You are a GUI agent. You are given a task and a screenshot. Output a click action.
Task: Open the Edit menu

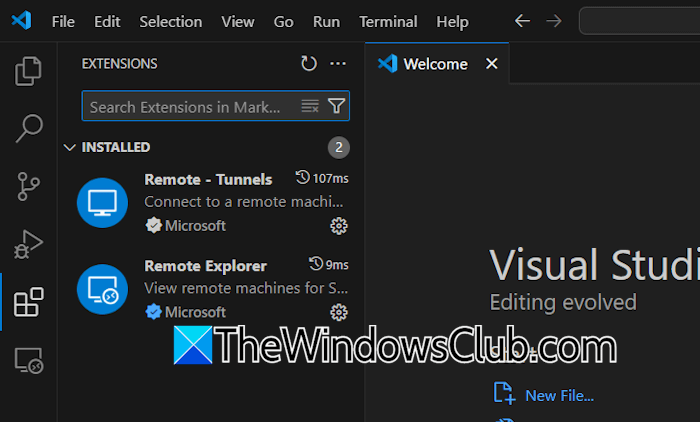[x=107, y=21]
